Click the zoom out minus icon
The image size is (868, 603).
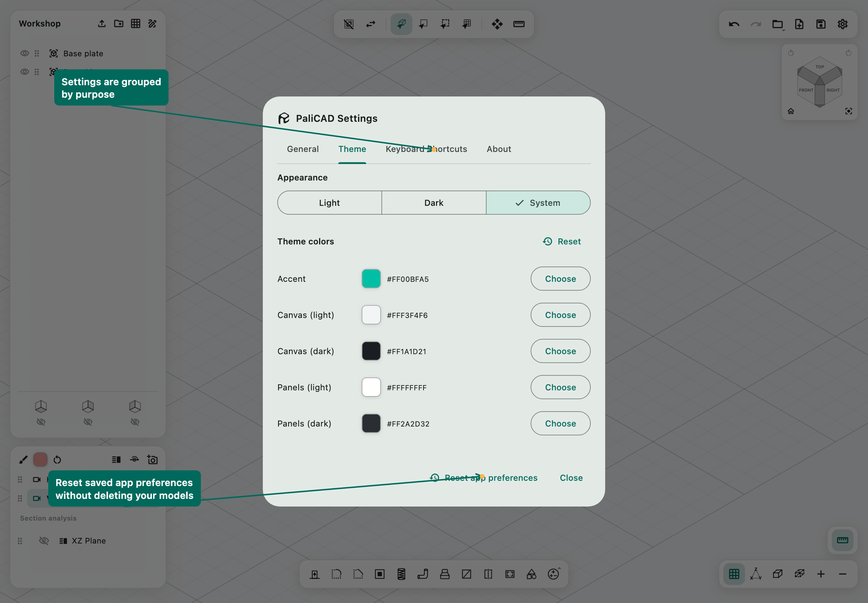point(843,574)
